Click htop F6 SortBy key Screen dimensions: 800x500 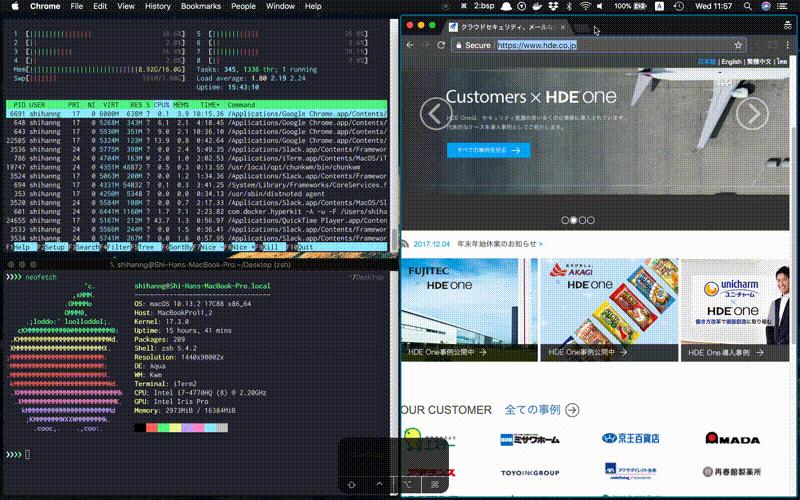(x=177, y=247)
